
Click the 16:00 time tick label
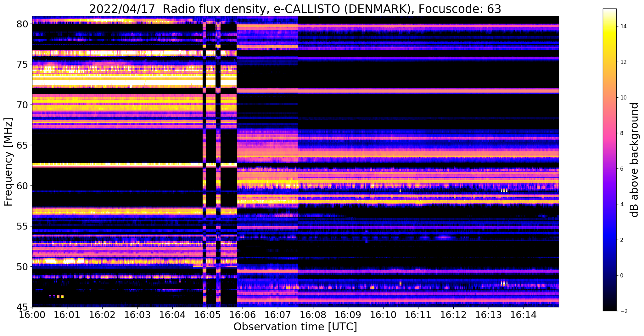(32, 315)
